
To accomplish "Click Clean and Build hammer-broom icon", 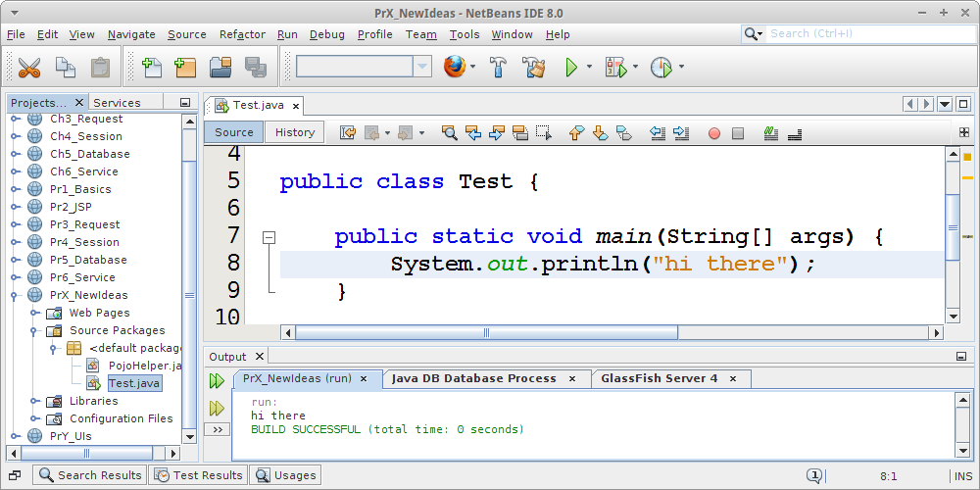I will [534, 67].
